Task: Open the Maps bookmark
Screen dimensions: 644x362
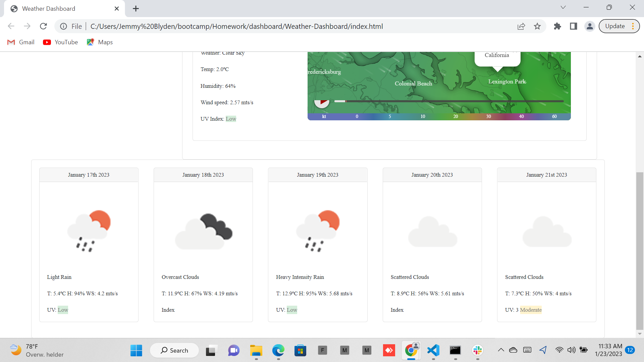Action: (99, 42)
